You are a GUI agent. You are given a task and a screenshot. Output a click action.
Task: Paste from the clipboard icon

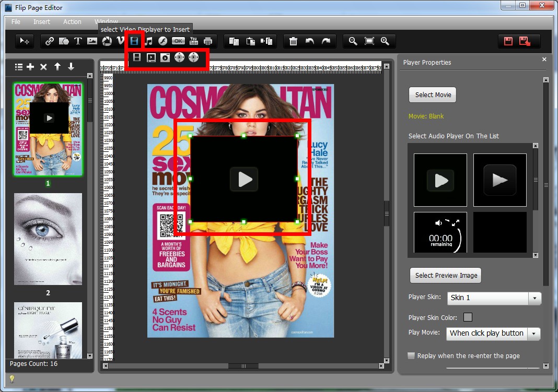pyautogui.click(x=251, y=41)
